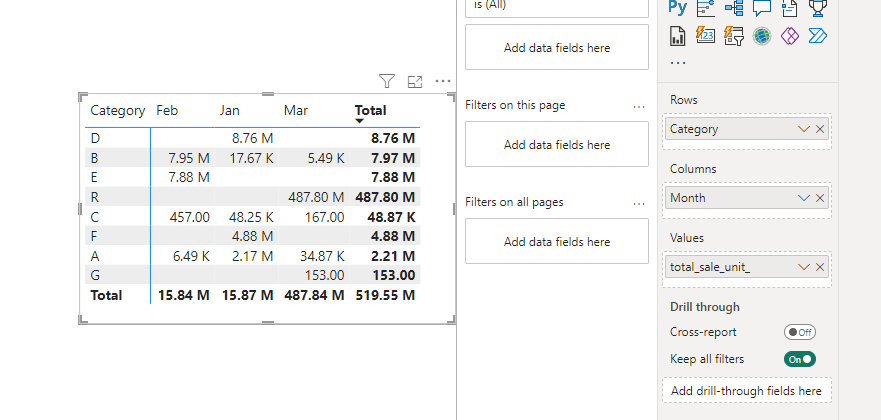Select row E in the matrix
The height and width of the screenshot is (420, 881).
(94, 177)
